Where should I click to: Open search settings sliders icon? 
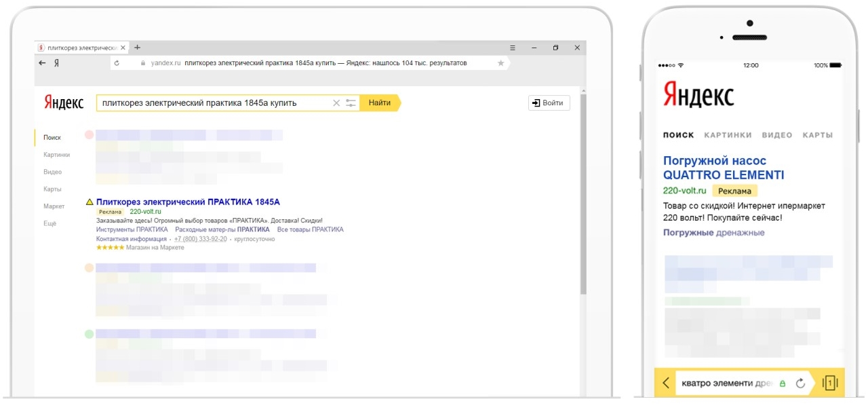(351, 103)
